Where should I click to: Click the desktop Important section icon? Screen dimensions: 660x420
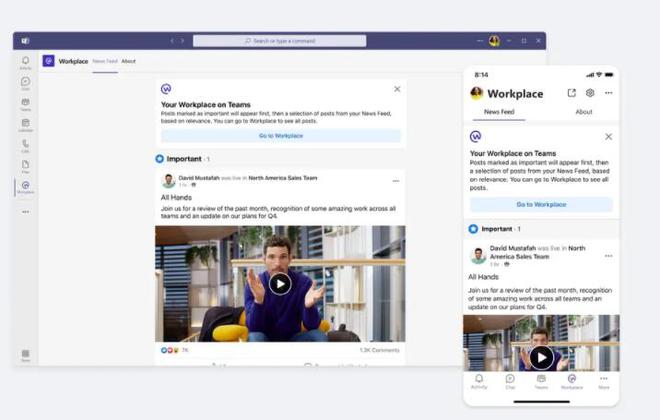click(x=160, y=159)
